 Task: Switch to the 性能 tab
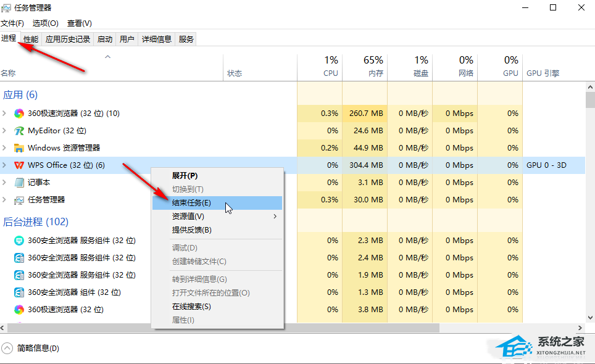(31, 39)
